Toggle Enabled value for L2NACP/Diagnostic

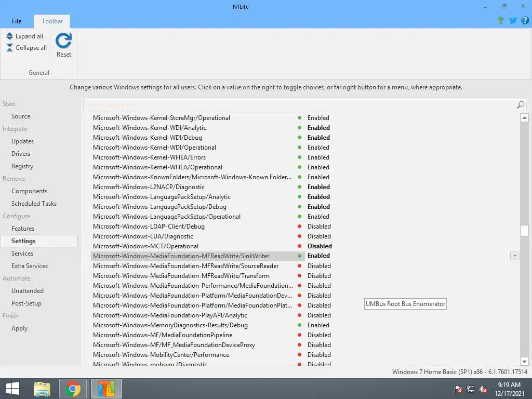point(318,187)
